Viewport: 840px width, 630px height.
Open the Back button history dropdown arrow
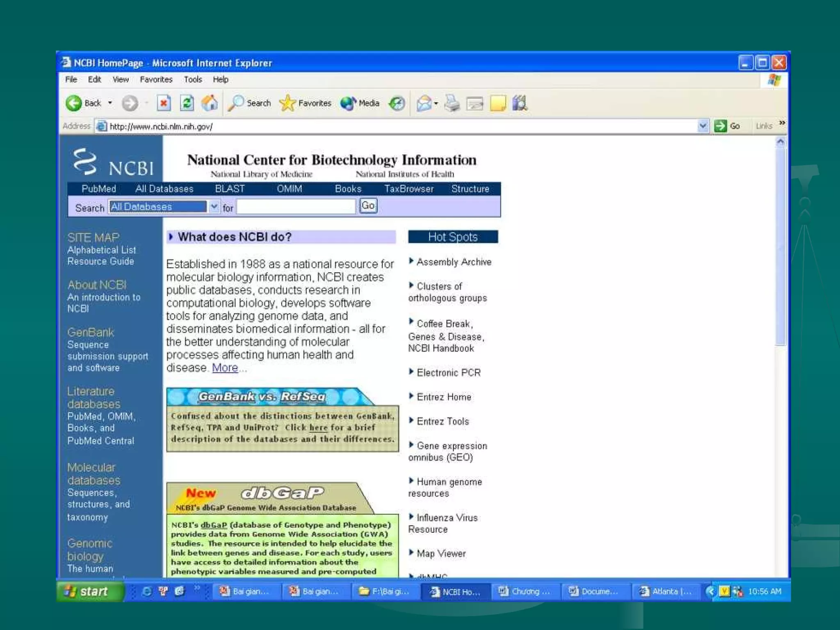[110, 103]
